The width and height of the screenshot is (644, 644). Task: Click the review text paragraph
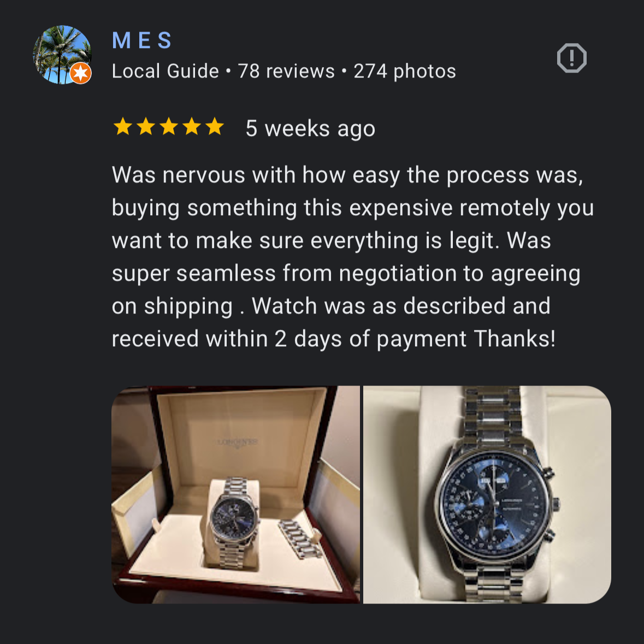coord(353,257)
